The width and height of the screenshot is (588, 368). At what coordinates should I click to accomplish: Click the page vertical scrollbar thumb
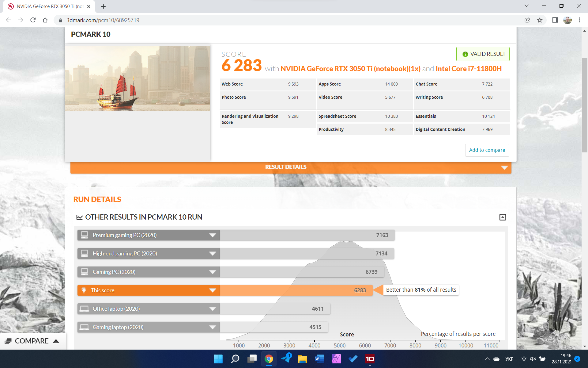pos(585,105)
